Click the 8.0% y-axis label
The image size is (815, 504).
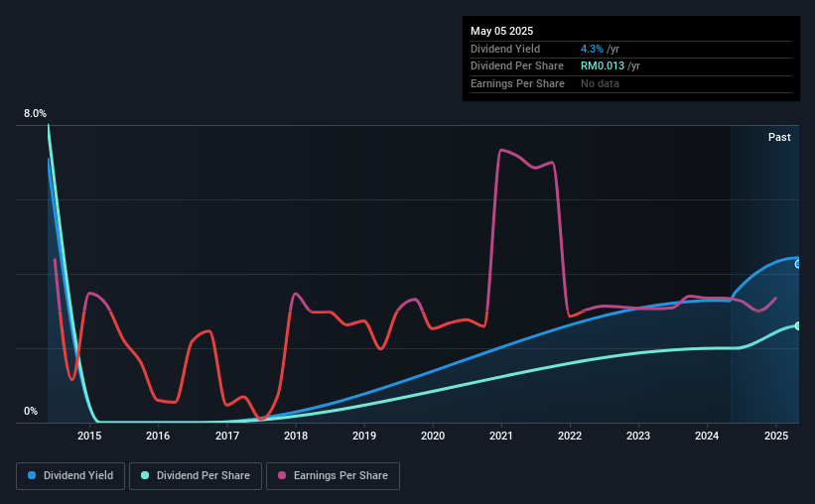pyautogui.click(x=35, y=113)
